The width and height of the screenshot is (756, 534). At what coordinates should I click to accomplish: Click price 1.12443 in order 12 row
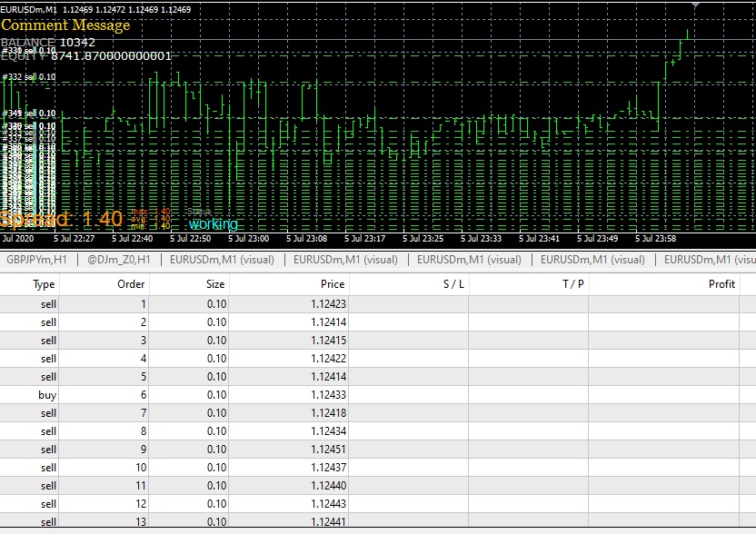point(328,504)
